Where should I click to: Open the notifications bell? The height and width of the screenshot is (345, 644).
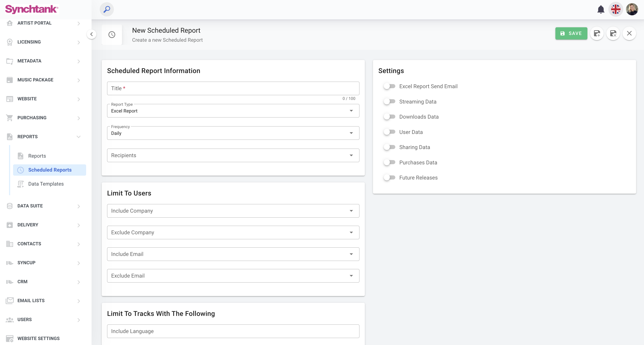pos(600,9)
